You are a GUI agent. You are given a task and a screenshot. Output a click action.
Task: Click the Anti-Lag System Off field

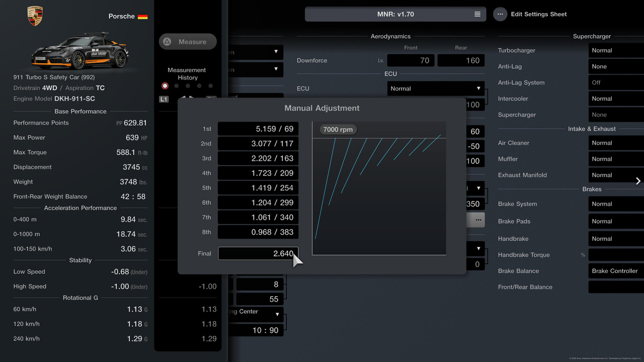click(x=616, y=82)
